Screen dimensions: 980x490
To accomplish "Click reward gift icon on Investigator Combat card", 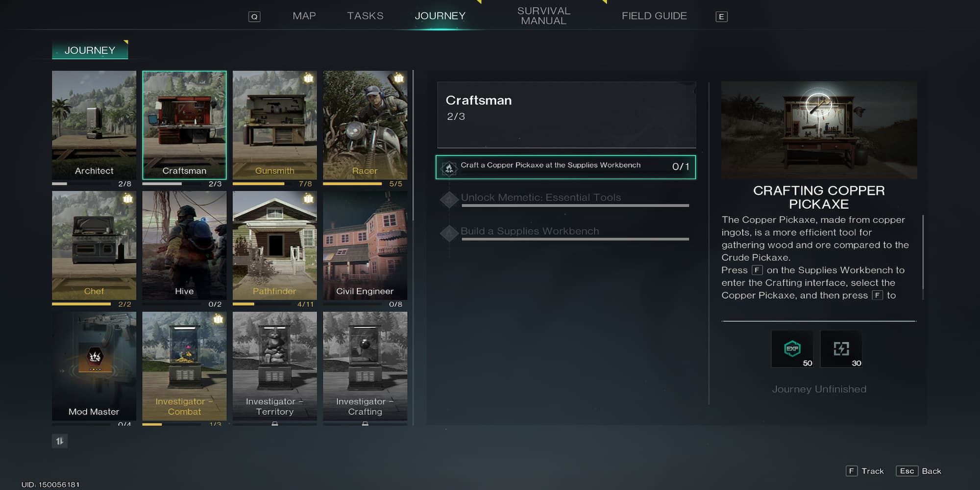I will click(x=218, y=319).
